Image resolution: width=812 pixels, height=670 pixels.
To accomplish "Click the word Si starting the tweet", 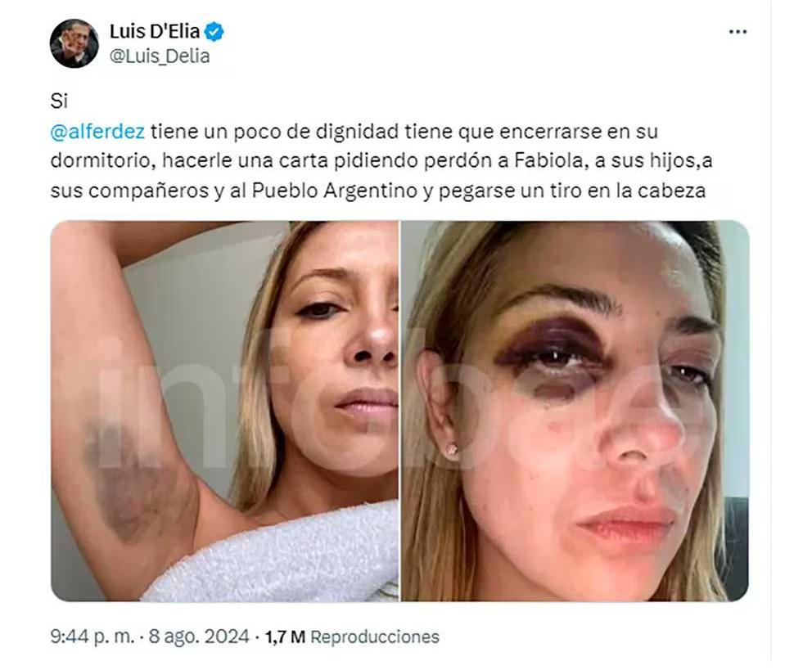I will (59, 101).
